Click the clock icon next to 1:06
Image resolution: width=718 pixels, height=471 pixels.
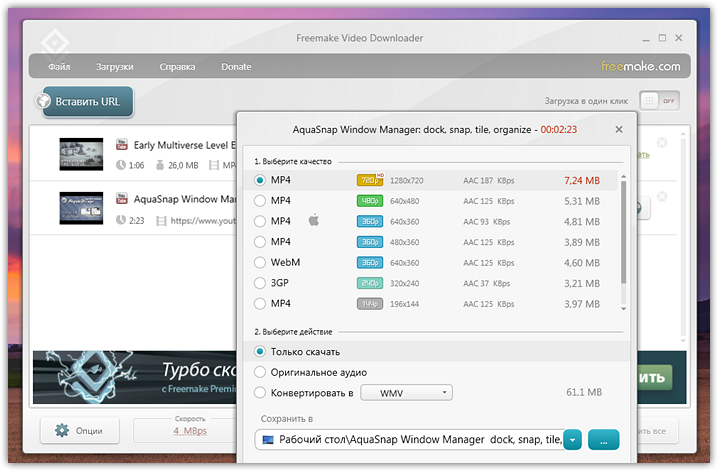click(121, 165)
